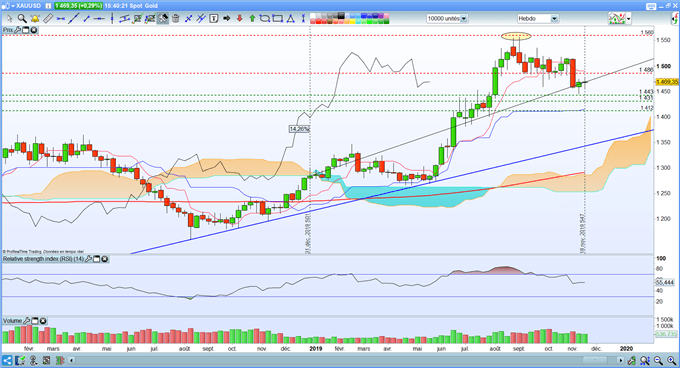Click the third icon in the bottom bar

pos(33,360)
